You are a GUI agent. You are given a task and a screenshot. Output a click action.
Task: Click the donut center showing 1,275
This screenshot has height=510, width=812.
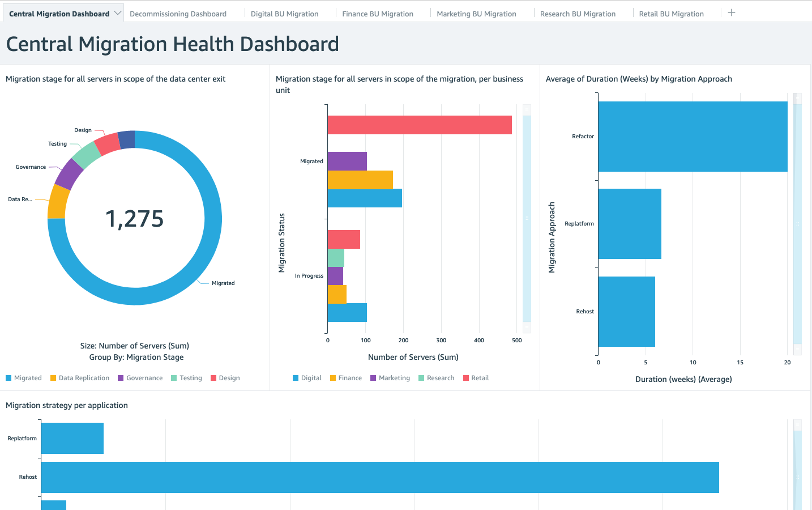(x=135, y=218)
